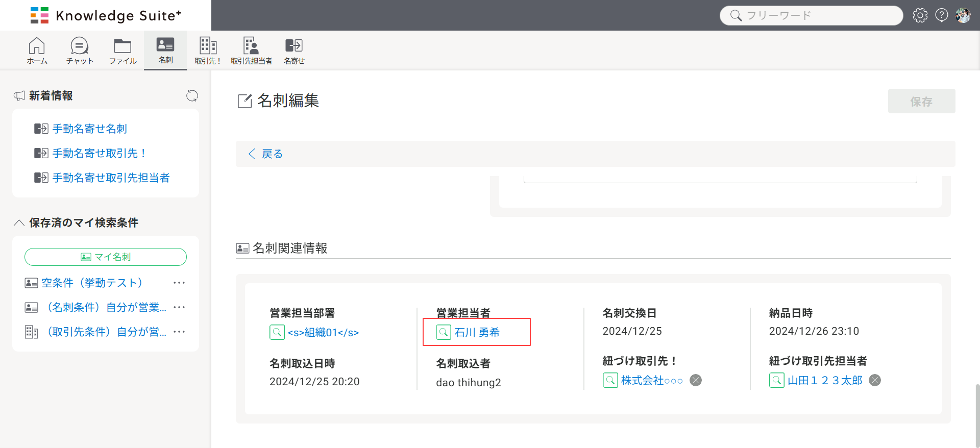Open the 取引先! building icon
The image size is (980, 448).
pos(208,51)
